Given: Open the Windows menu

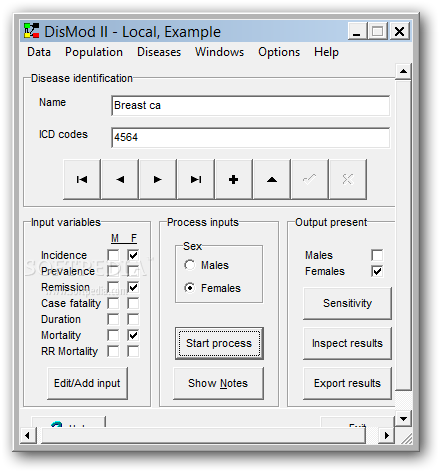Looking at the screenshot, I should [220, 52].
